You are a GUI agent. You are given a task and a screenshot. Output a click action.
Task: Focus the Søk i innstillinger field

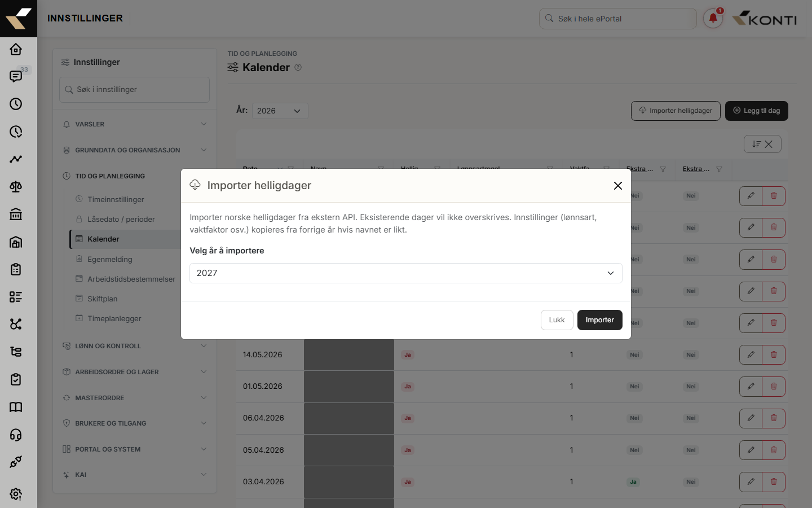coord(134,90)
